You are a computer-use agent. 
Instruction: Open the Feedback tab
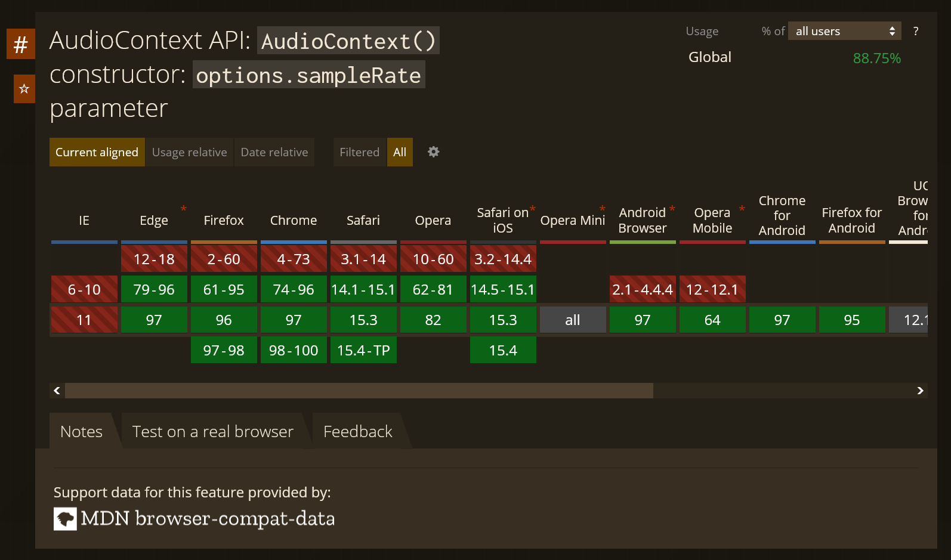(358, 431)
